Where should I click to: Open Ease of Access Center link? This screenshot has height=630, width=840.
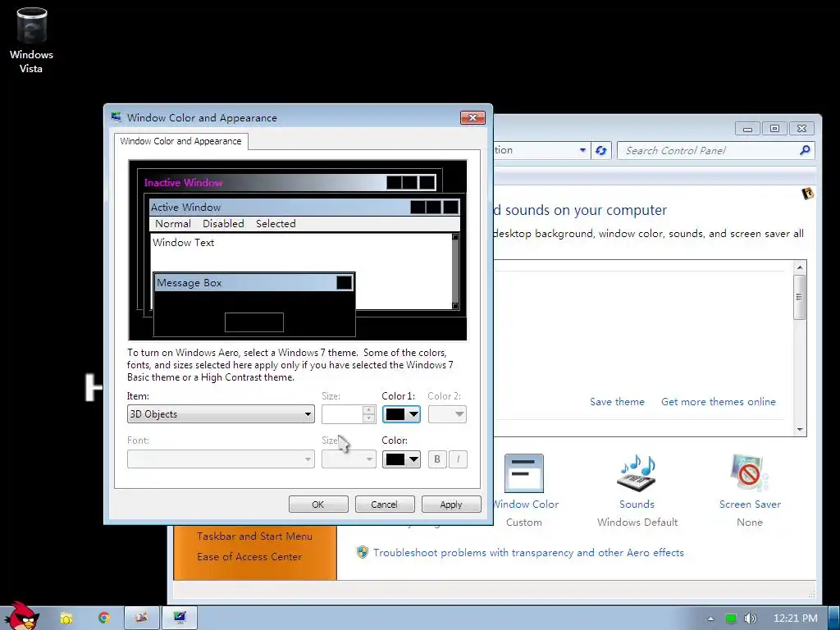pos(249,557)
